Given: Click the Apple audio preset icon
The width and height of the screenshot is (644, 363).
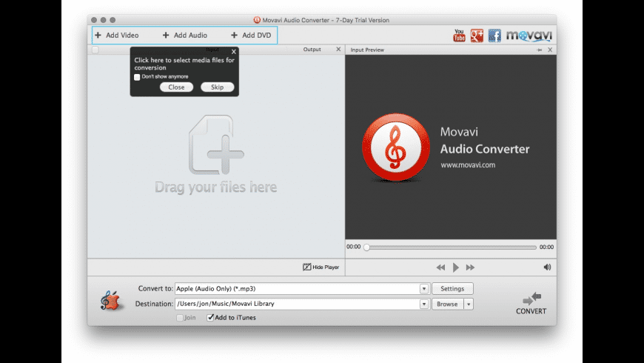Looking at the screenshot, I should pyautogui.click(x=111, y=301).
